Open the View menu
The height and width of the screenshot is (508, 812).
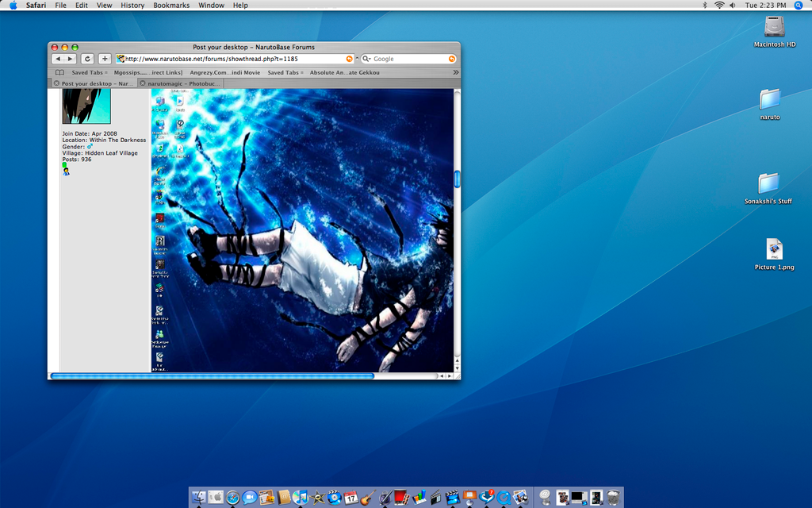tap(104, 6)
